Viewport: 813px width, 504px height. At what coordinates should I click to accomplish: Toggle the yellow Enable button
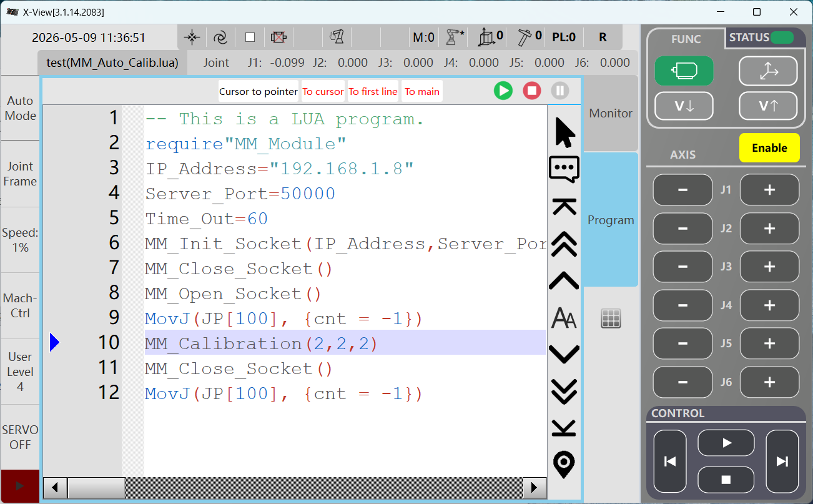(769, 148)
